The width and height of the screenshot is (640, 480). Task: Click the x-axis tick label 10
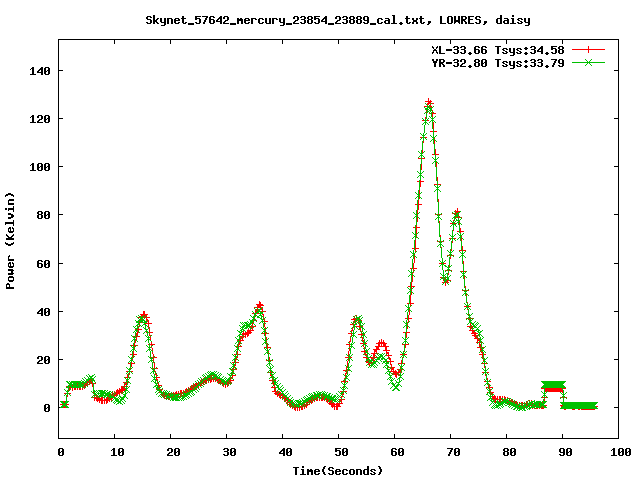tap(118, 452)
